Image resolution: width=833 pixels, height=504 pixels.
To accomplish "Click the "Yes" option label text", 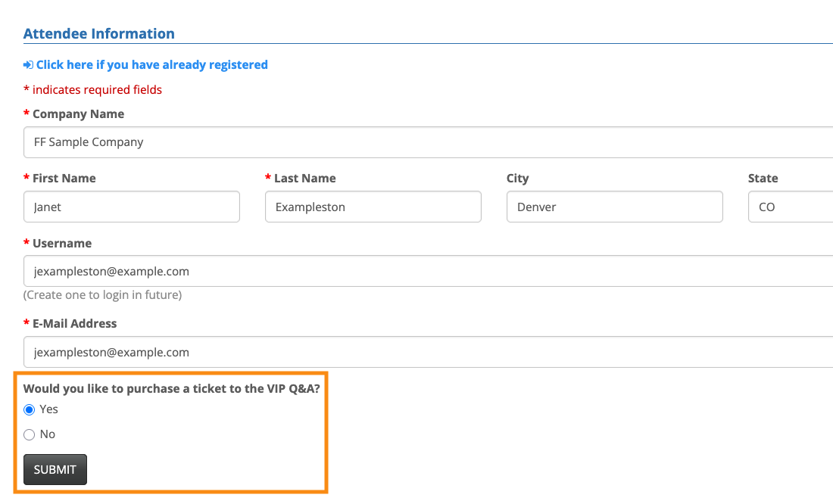I will (49, 409).
